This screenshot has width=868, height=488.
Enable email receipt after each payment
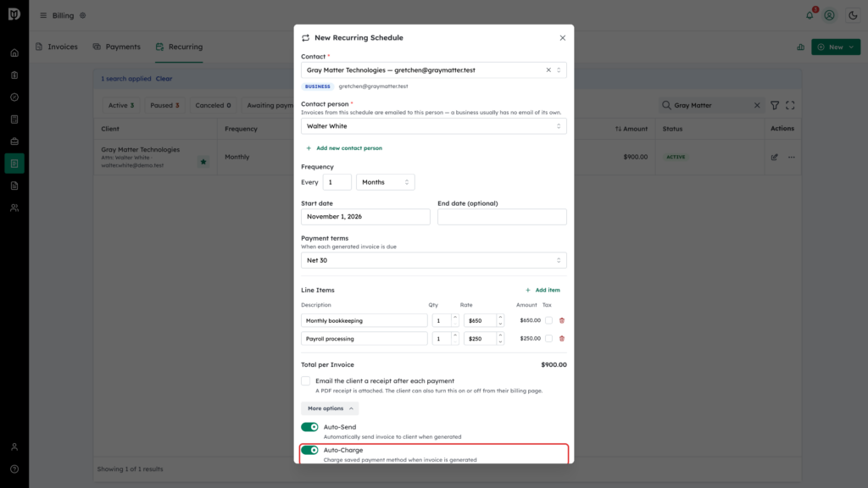pos(305,380)
